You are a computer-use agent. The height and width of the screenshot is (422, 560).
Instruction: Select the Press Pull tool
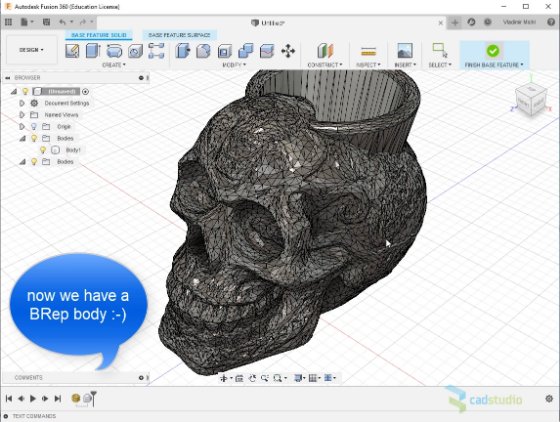coord(183,51)
